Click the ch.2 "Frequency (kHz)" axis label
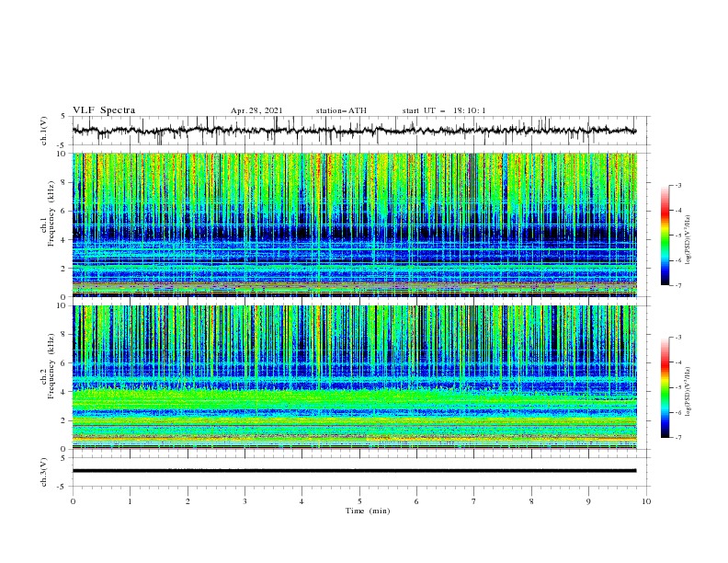Image resolution: width=728 pixels, height=563 pixels. coord(51,365)
